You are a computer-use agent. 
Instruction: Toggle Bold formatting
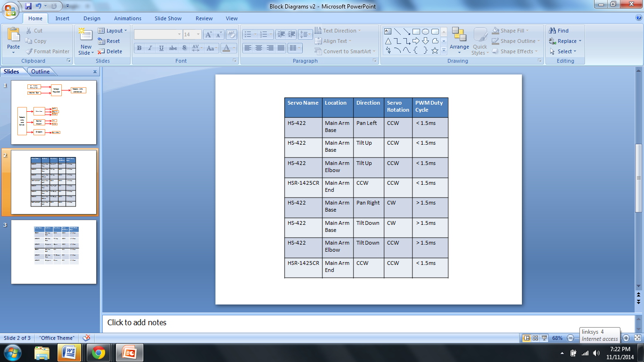(139, 48)
